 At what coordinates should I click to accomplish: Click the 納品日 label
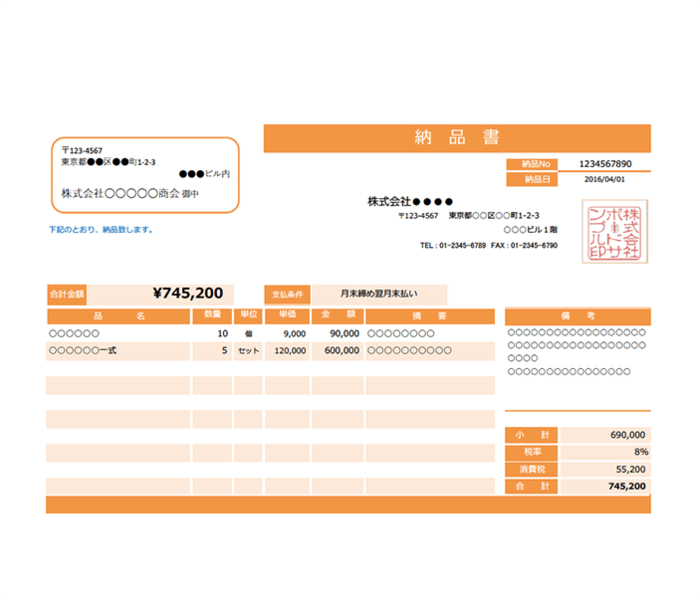[x=532, y=179]
